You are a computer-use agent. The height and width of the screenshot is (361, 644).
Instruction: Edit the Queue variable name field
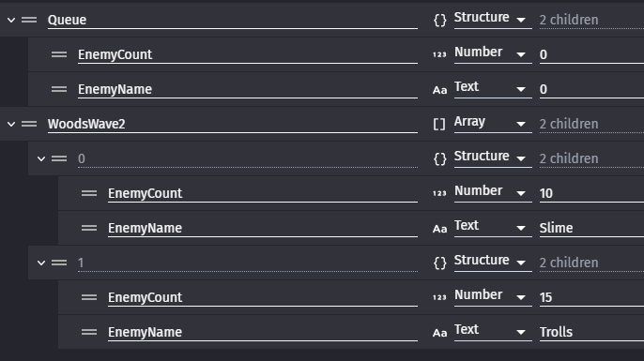tap(233, 20)
